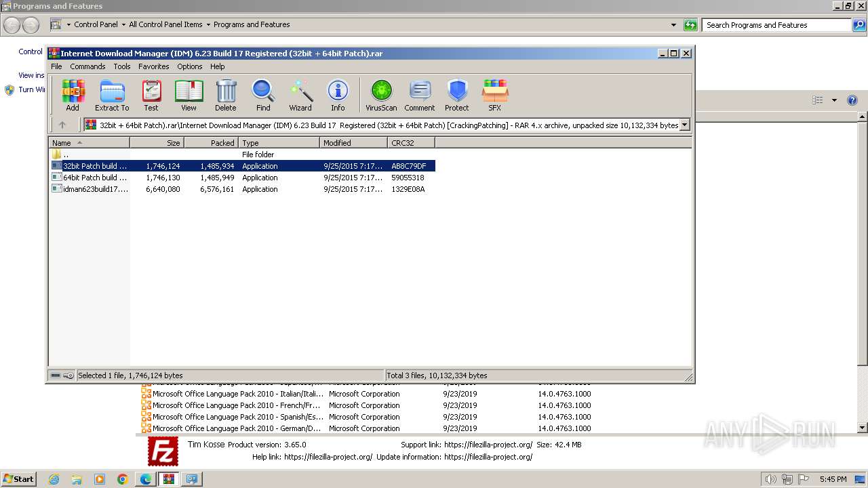Image resolution: width=868 pixels, height=488 pixels.
Task: Click the Back navigation button
Action: click(x=12, y=25)
